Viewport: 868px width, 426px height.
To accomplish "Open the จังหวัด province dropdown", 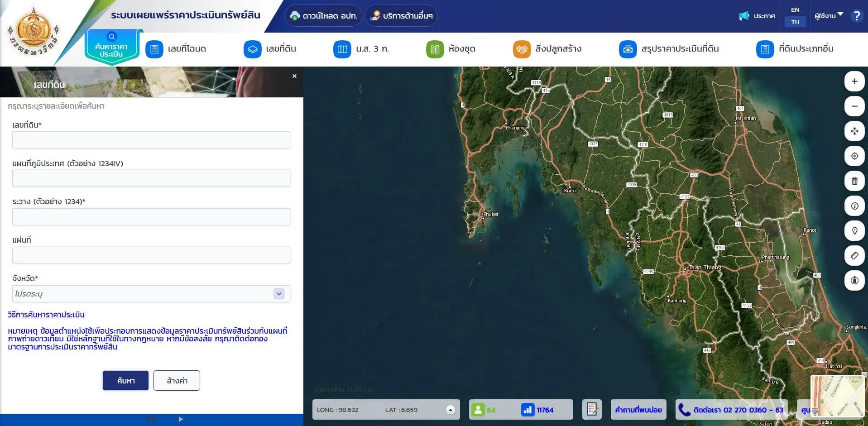I will tap(279, 294).
